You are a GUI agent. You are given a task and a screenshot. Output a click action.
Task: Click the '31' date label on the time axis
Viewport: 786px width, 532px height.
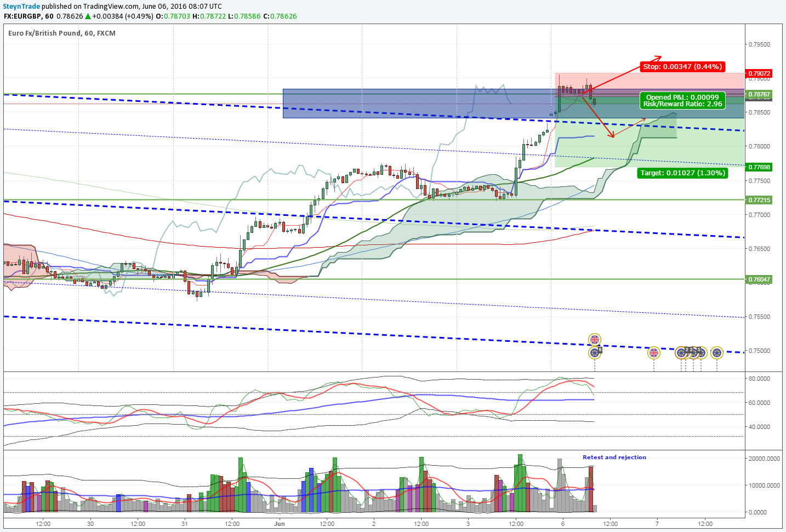[185, 524]
